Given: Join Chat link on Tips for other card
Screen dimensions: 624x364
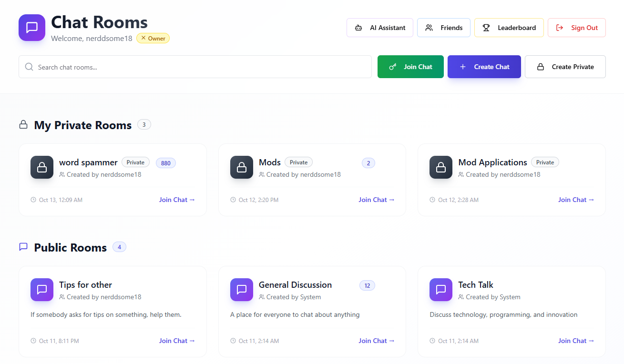Looking at the screenshot, I should pos(177,341).
